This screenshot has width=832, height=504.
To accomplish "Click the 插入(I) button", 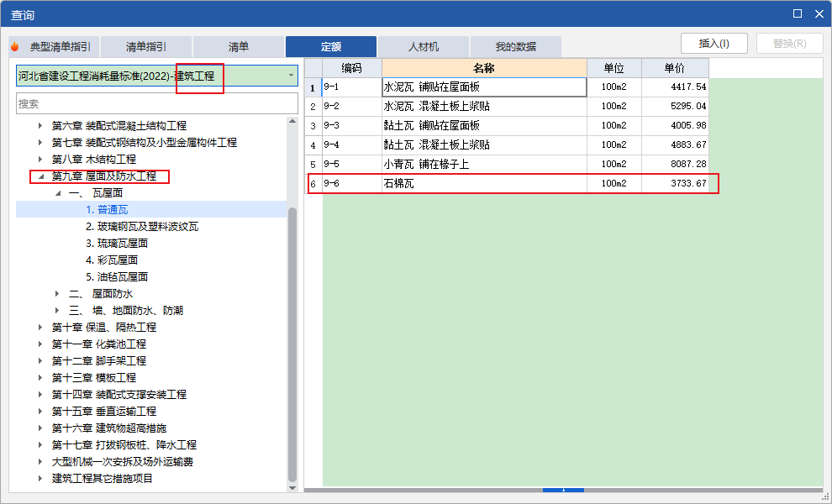I will [714, 44].
